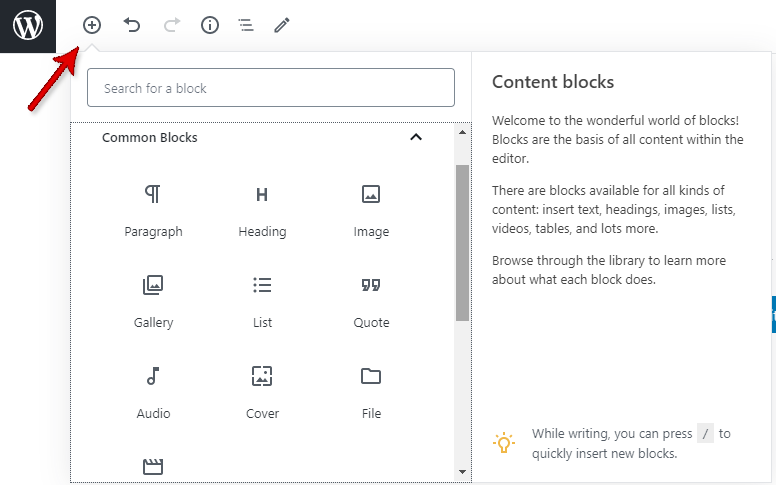Add an Audio block
776x485 pixels.
pos(153,393)
